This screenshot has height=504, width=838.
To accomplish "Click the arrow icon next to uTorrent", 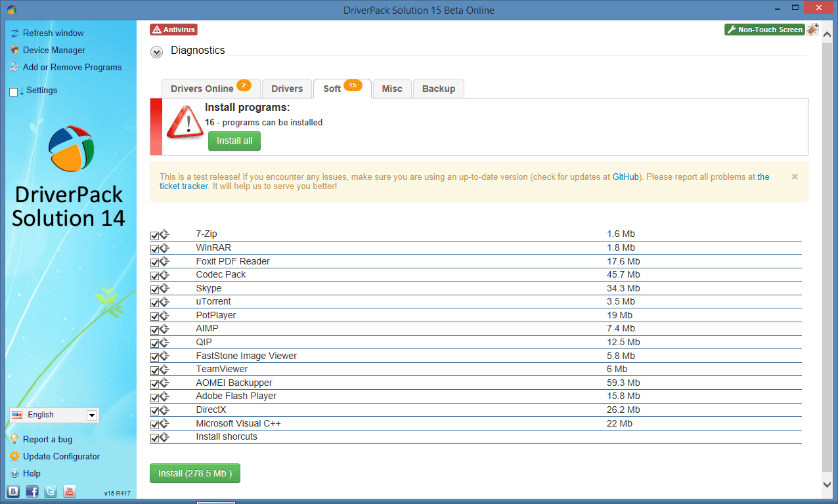I will pos(165,302).
